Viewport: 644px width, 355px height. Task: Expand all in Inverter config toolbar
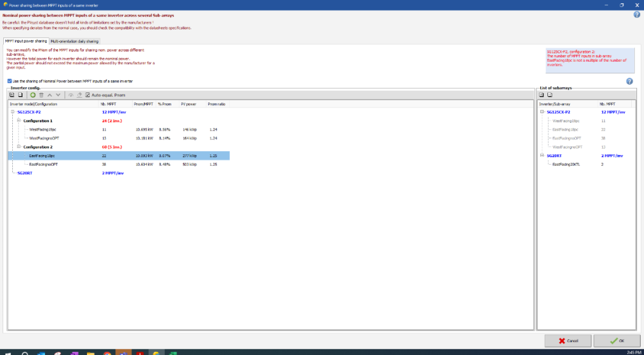click(12, 95)
